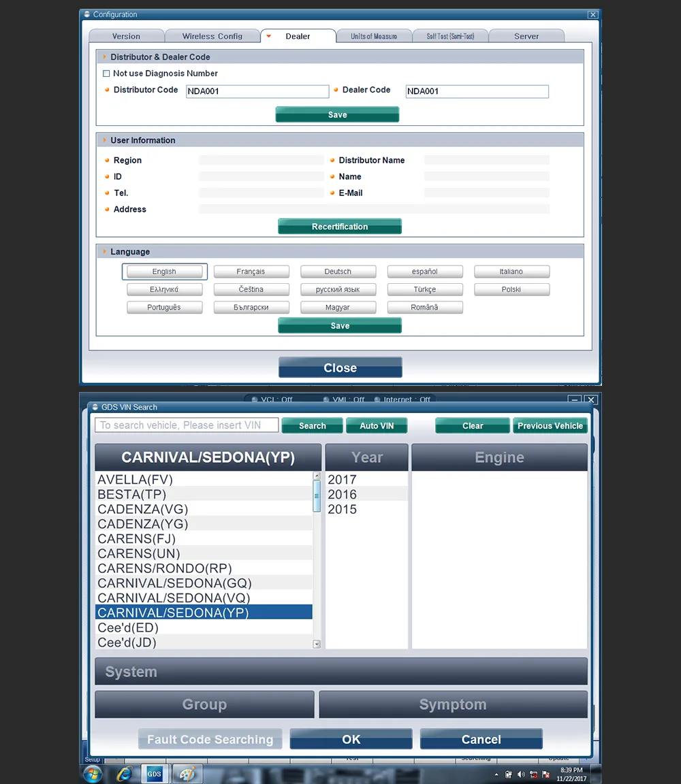Enable the Not use Diagnosis Number checkbox
This screenshot has width=681, height=784.
tap(106, 73)
